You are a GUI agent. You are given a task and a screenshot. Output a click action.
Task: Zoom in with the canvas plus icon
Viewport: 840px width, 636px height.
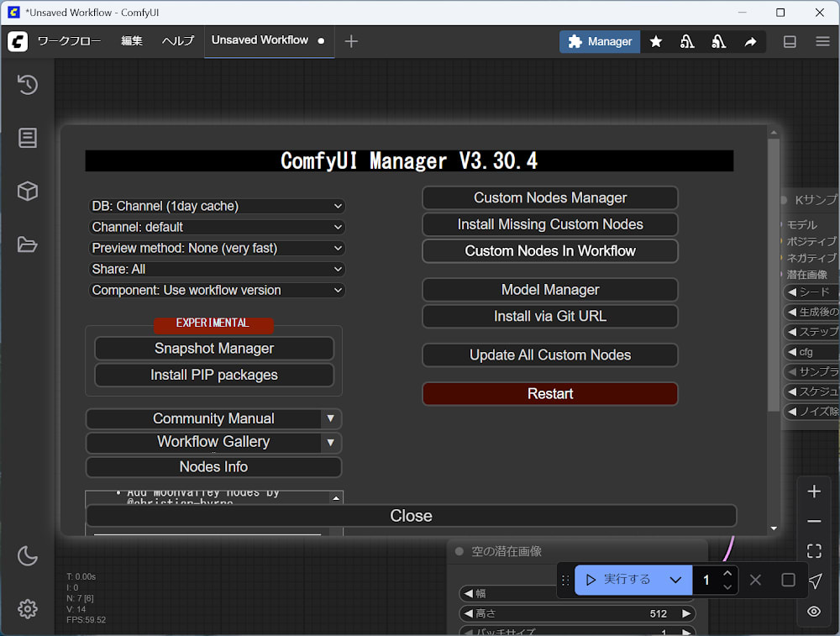[x=814, y=491]
